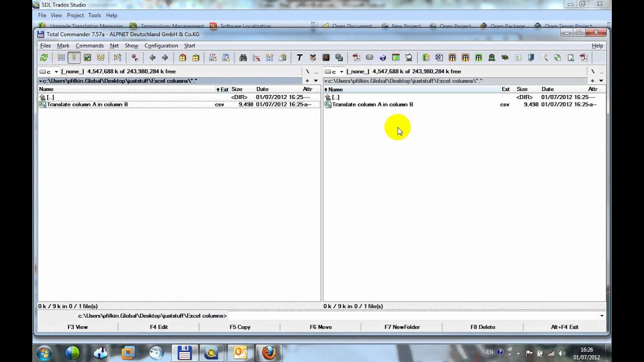The height and width of the screenshot is (362, 644).
Task: Open the multi-rename tool icon
Action: [x=256, y=58]
